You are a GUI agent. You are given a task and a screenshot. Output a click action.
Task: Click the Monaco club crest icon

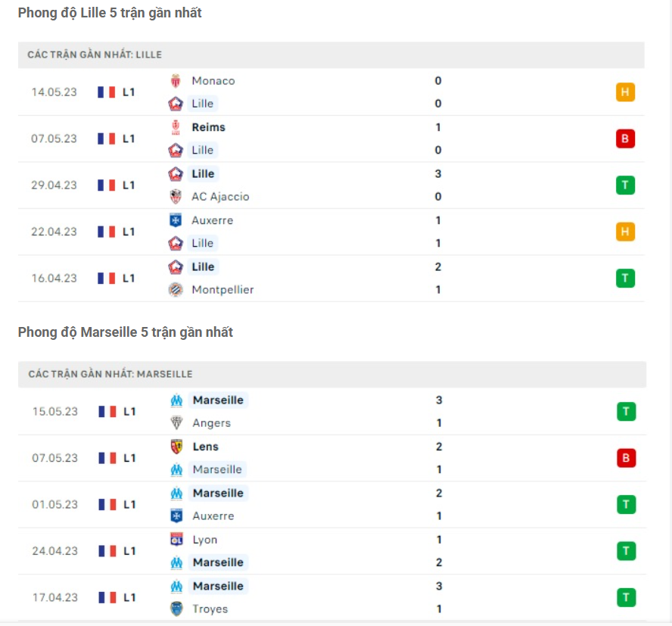pyautogui.click(x=176, y=80)
